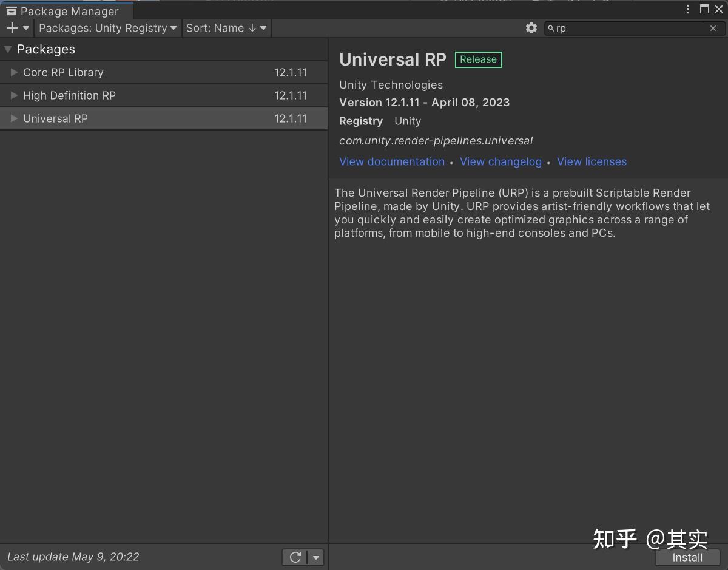Click the Release status badge

(x=478, y=59)
